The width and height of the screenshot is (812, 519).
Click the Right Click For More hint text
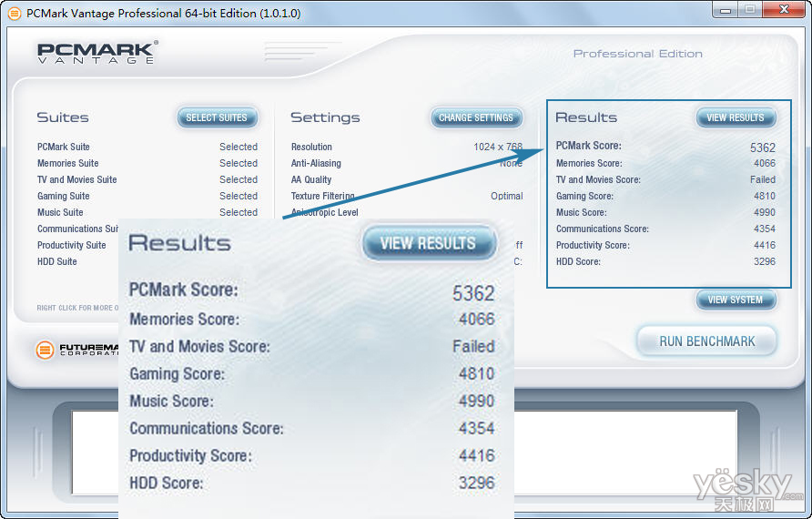(77, 308)
